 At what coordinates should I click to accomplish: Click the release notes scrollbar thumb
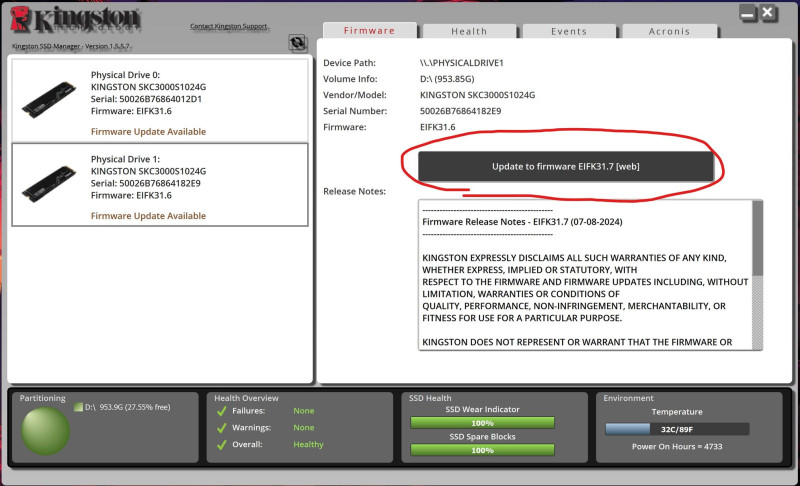pyautogui.click(x=758, y=238)
